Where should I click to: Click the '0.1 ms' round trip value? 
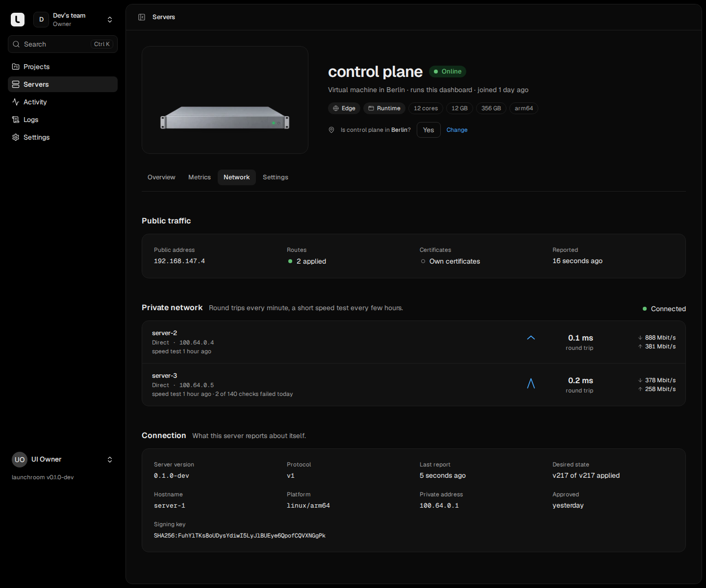point(580,338)
